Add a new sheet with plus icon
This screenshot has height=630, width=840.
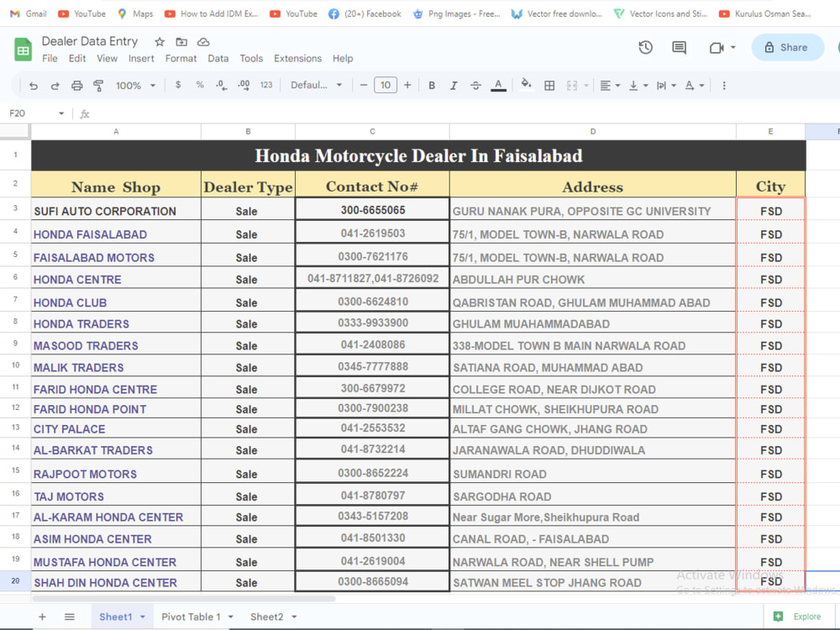42,617
